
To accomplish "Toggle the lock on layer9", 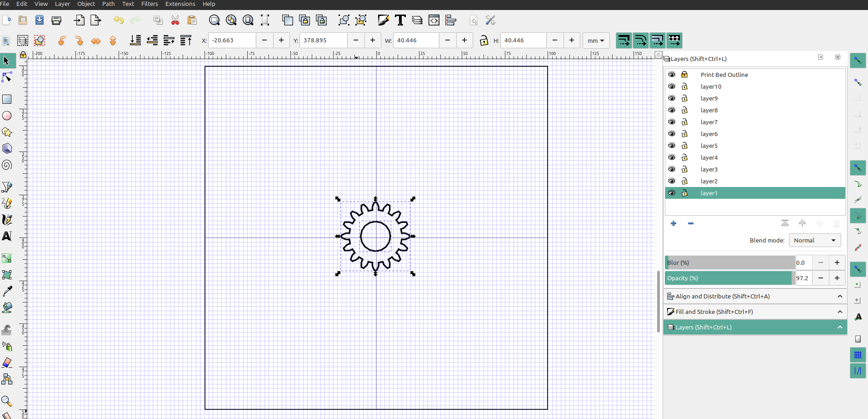I will (x=684, y=98).
